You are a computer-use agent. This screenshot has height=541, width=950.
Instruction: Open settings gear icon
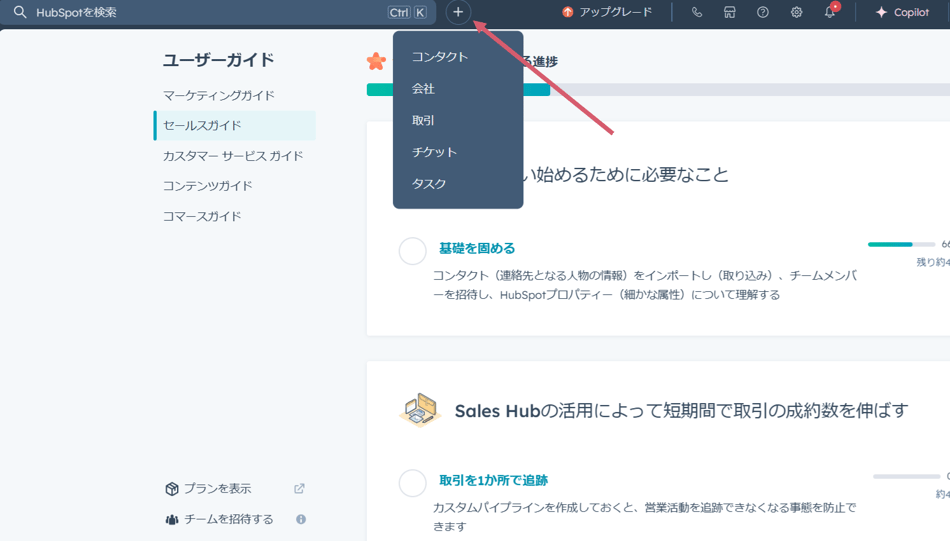point(796,12)
